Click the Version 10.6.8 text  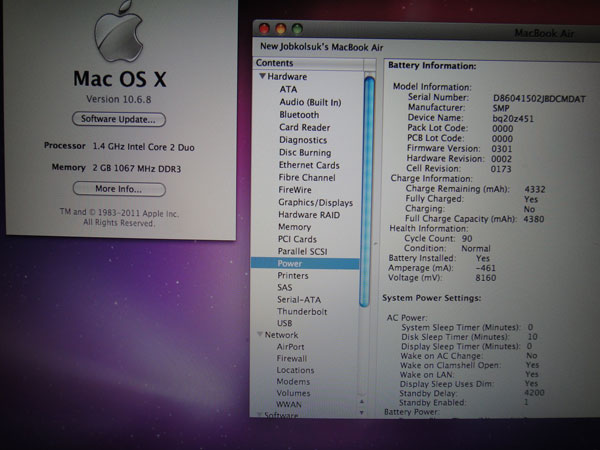[x=117, y=98]
